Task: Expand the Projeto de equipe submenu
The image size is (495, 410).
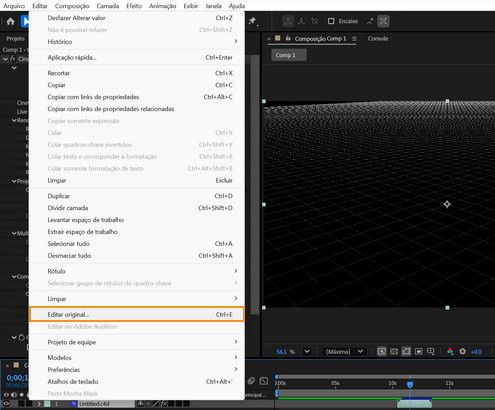Action: point(137,342)
